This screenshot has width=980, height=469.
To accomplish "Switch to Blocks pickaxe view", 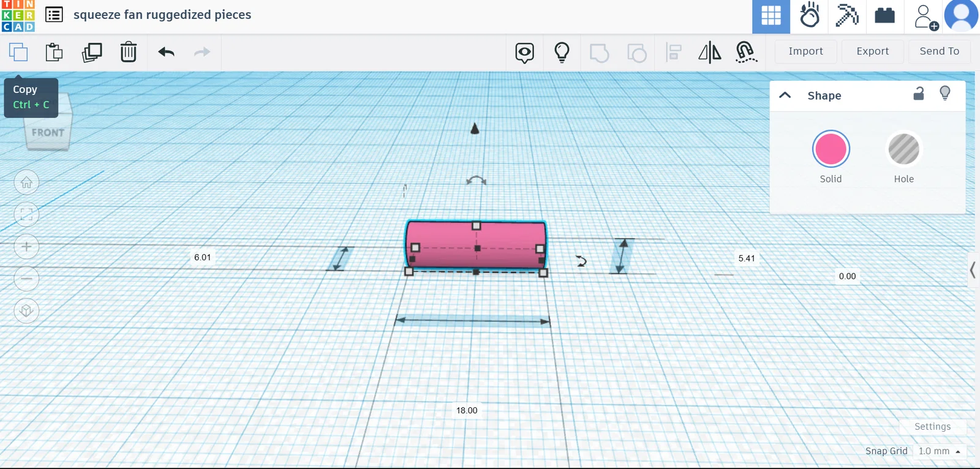I will pyautogui.click(x=847, y=17).
